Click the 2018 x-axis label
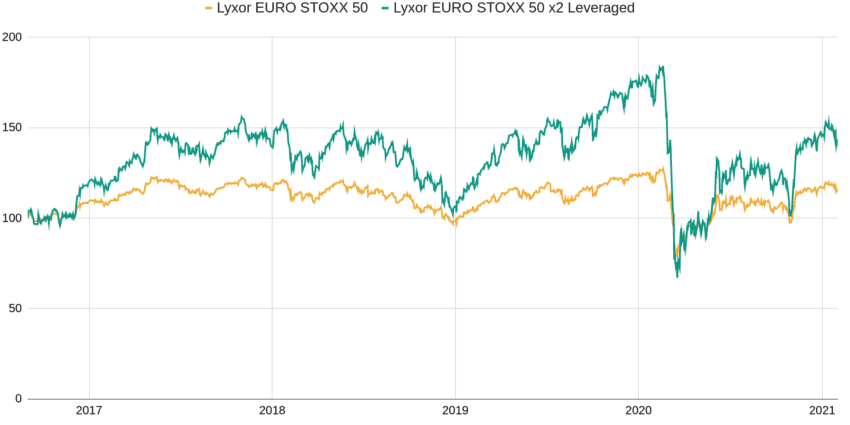850x425 pixels. [x=272, y=413]
